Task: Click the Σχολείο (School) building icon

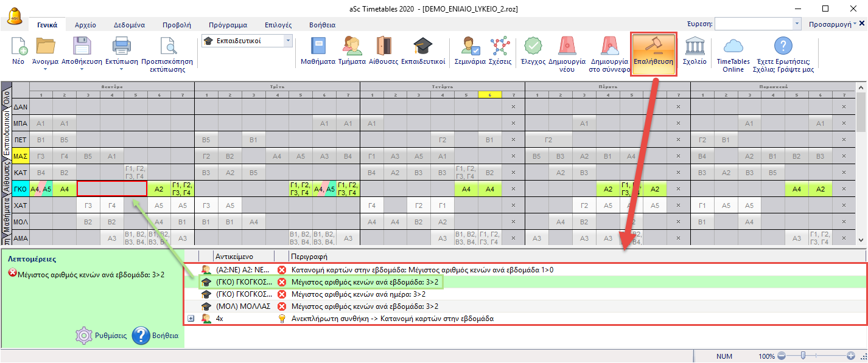Action: (x=694, y=47)
